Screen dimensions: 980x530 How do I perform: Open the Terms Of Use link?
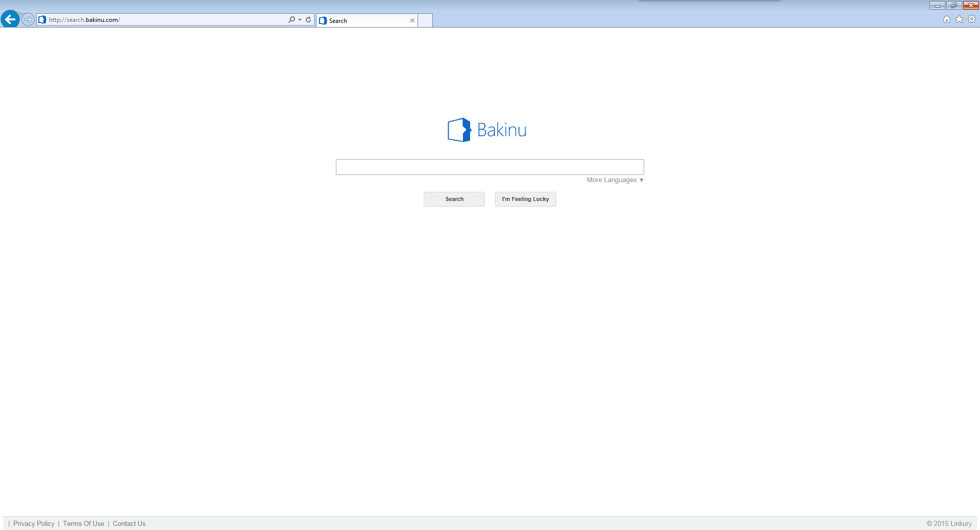point(84,524)
